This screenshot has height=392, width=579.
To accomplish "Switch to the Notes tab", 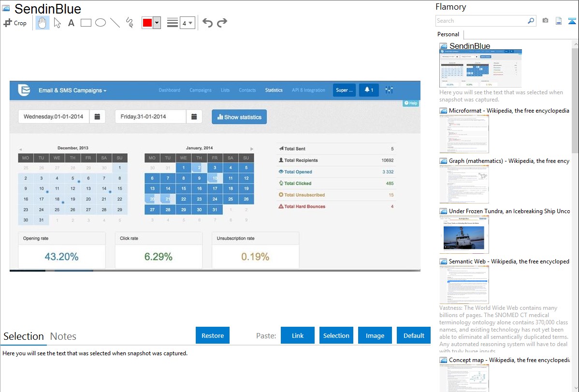I will click(63, 336).
